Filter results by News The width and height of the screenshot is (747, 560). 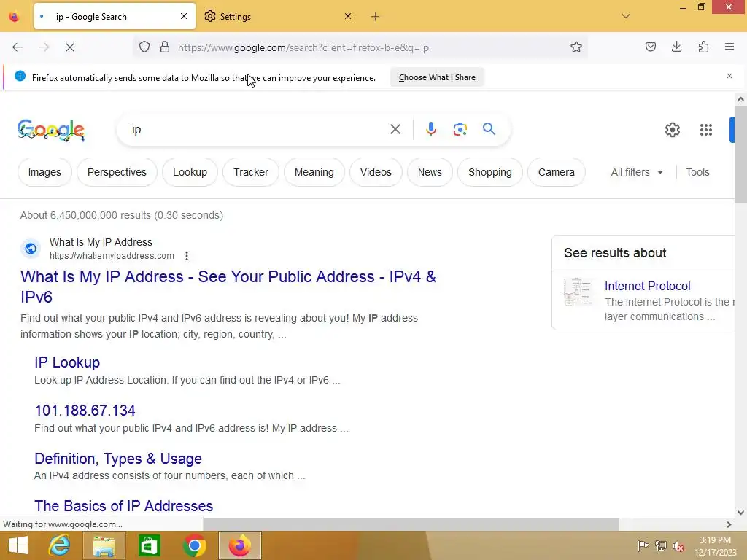[430, 172]
